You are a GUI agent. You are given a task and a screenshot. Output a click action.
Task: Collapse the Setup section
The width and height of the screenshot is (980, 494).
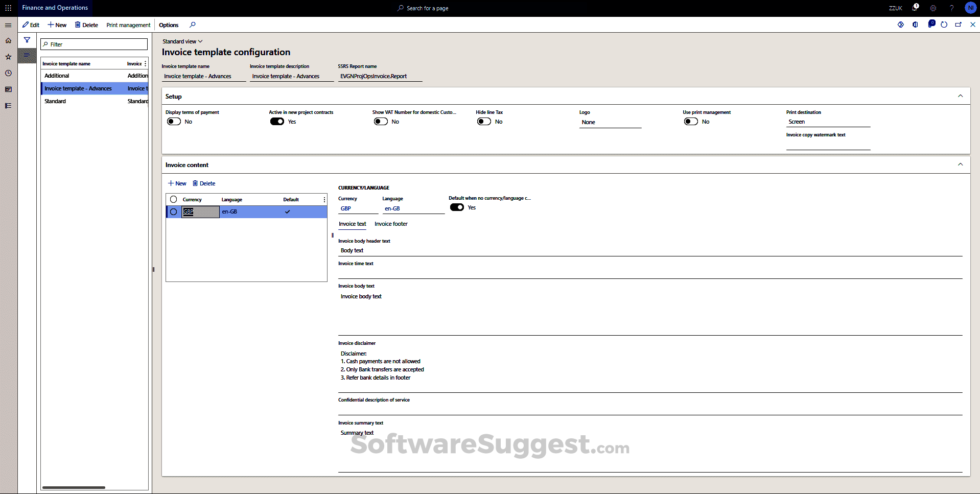pos(960,96)
